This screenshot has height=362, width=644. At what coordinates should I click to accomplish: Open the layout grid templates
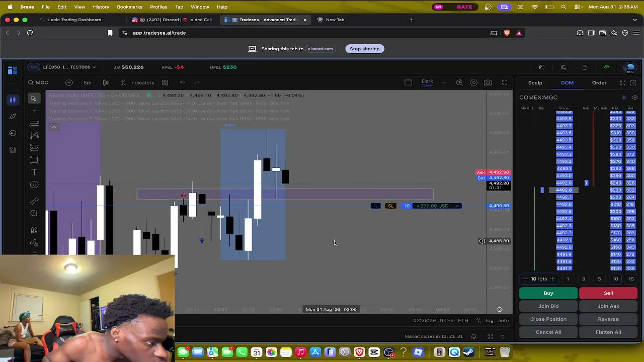(165, 82)
